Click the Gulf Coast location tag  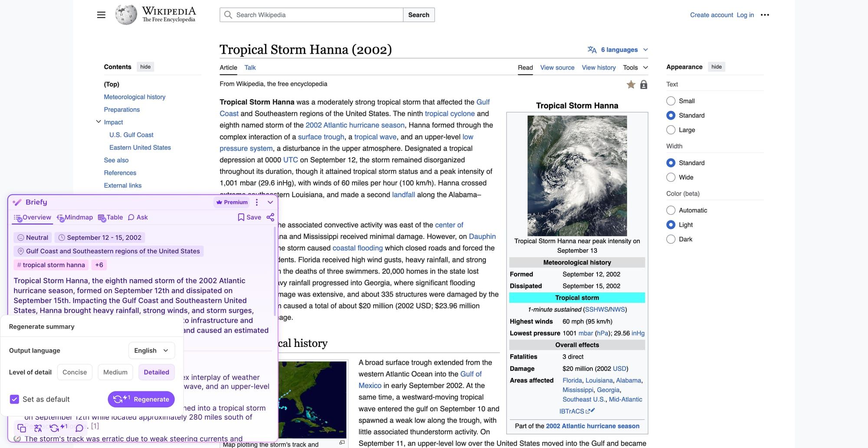point(108,251)
